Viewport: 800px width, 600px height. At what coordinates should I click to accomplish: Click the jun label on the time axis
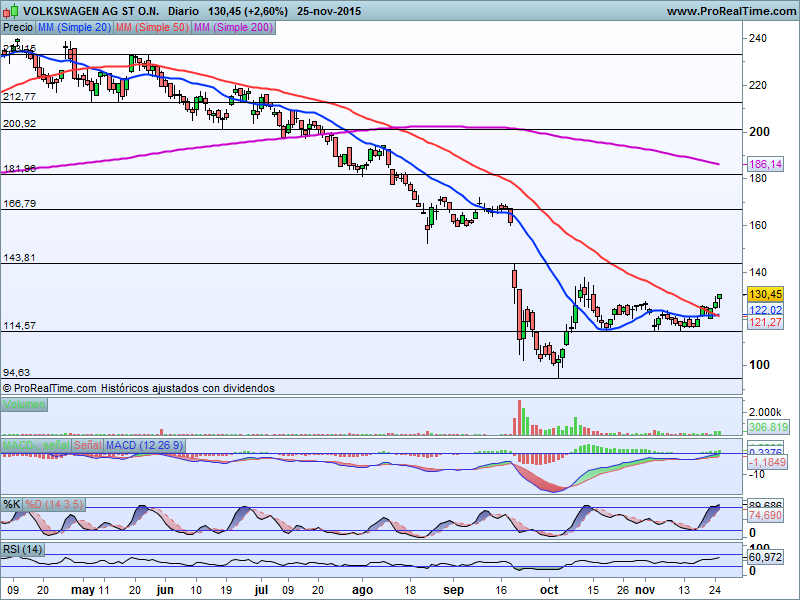click(x=165, y=590)
